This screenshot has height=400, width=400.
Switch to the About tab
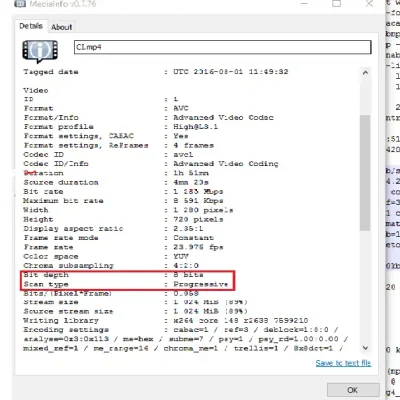(x=61, y=27)
